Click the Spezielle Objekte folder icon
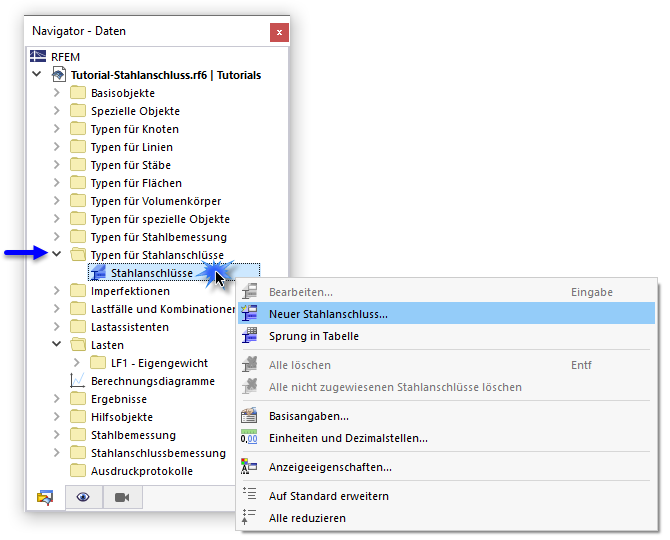This screenshot has width=670, height=540. [x=77, y=111]
